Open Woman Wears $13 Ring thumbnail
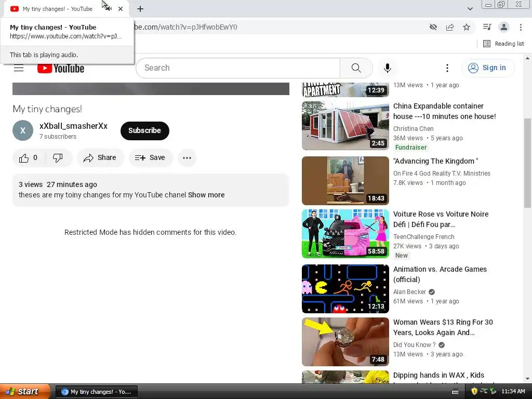This screenshot has height=399, width=532. pos(345,342)
